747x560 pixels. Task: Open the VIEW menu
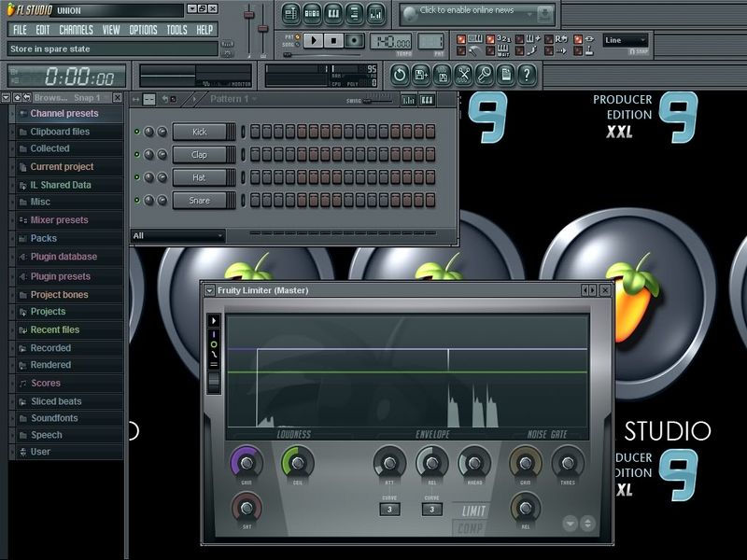click(111, 30)
